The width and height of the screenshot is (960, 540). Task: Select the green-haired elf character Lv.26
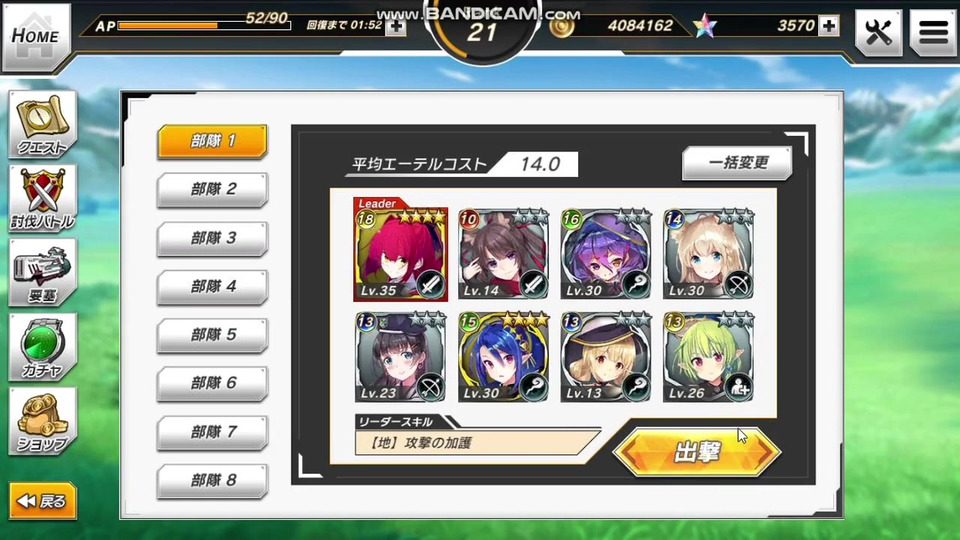click(708, 357)
